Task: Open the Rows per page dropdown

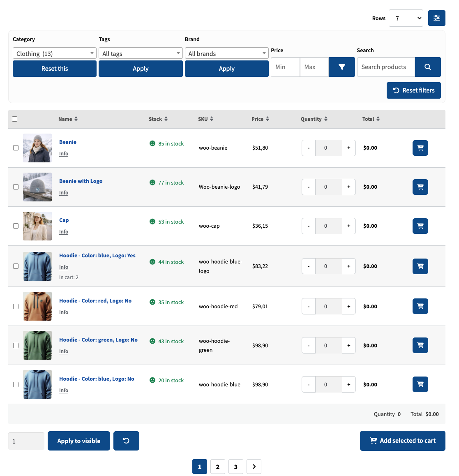Action: (x=406, y=18)
